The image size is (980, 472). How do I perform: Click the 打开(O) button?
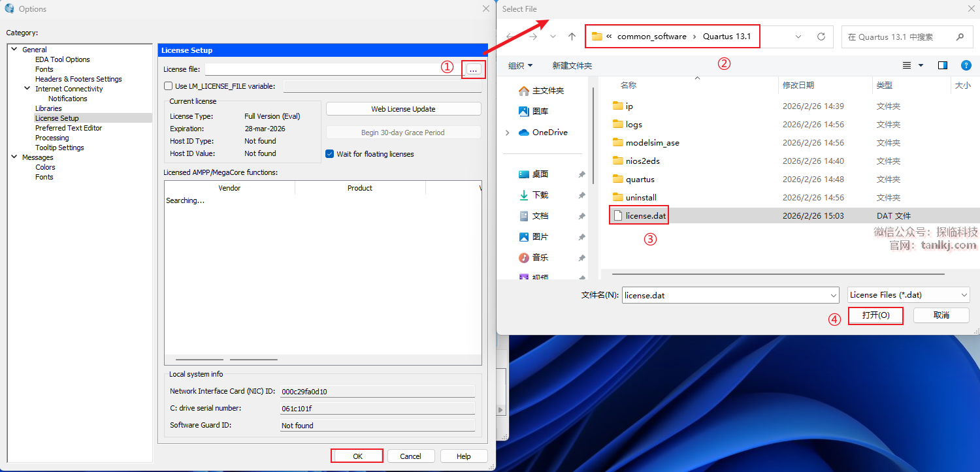[875, 315]
